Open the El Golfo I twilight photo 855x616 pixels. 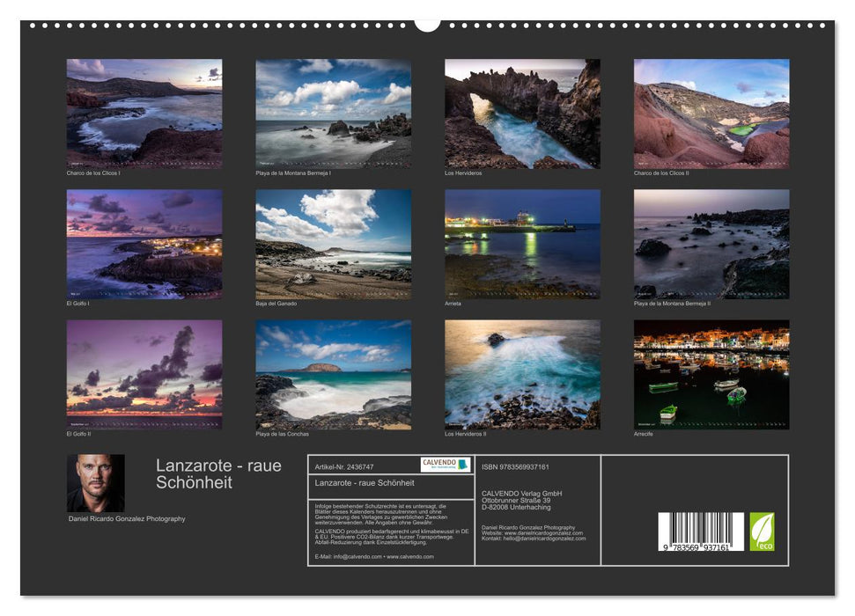coord(144,245)
